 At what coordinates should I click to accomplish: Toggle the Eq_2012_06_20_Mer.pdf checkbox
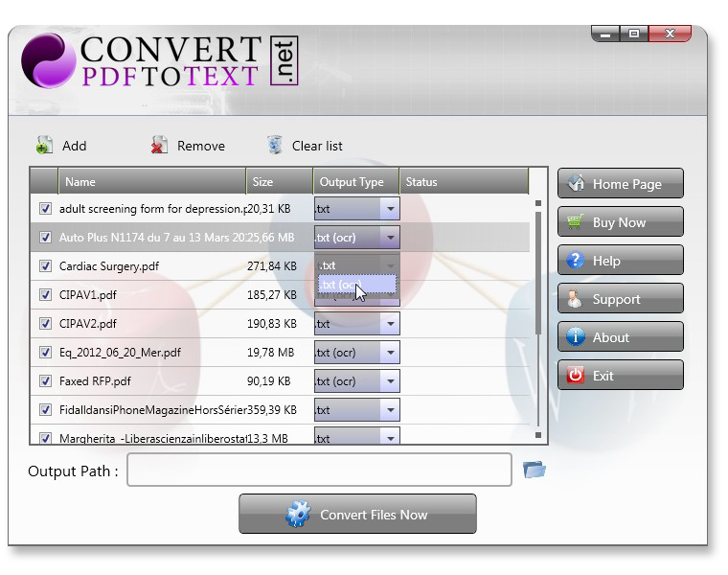pos(45,353)
